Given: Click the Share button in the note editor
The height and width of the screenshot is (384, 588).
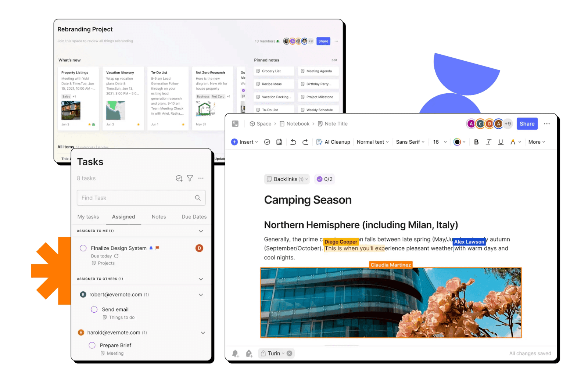Looking at the screenshot, I should point(527,124).
